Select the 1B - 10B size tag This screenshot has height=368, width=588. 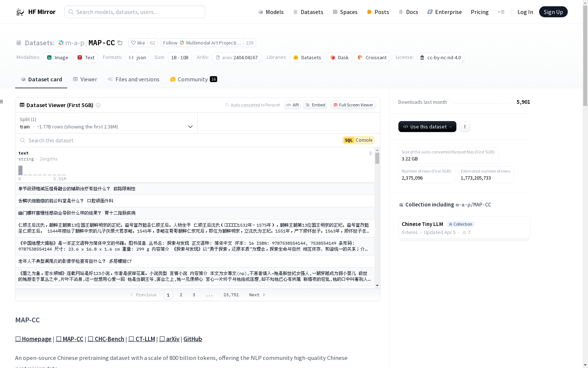[180, 57]
